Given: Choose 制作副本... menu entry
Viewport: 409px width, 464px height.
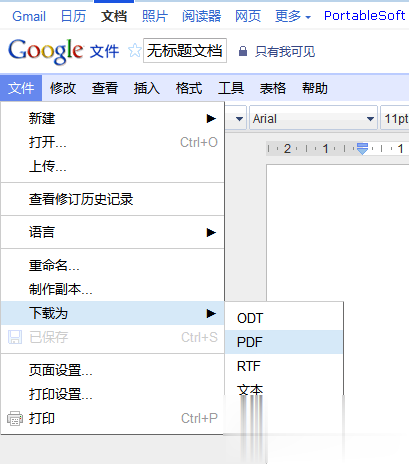Looking at the screenshot, I should pos(112,289).
